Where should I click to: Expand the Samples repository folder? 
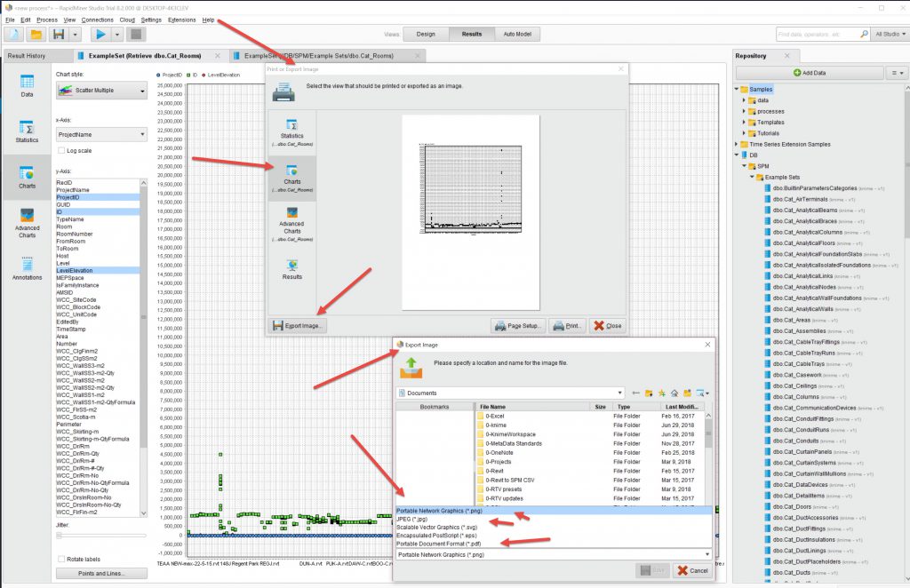pos(737,90)
